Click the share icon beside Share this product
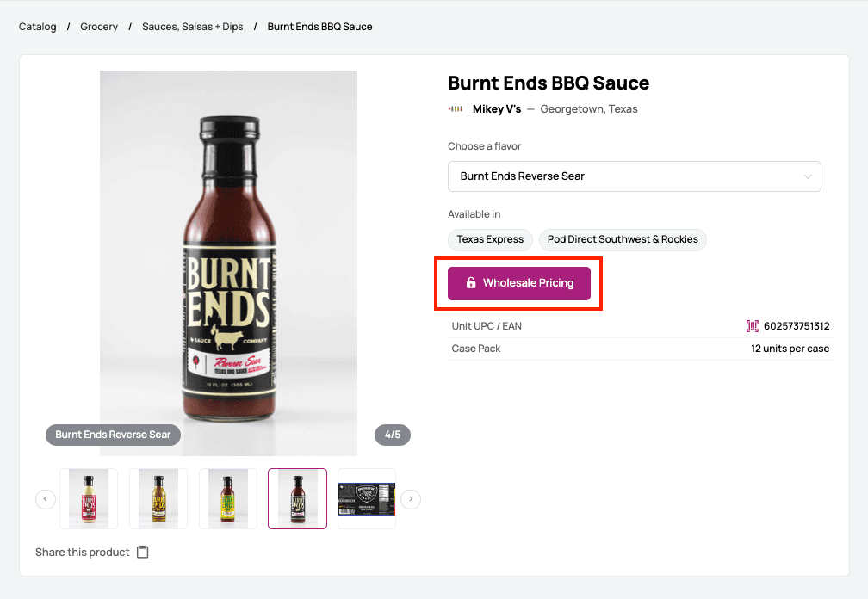 [142, 552]
